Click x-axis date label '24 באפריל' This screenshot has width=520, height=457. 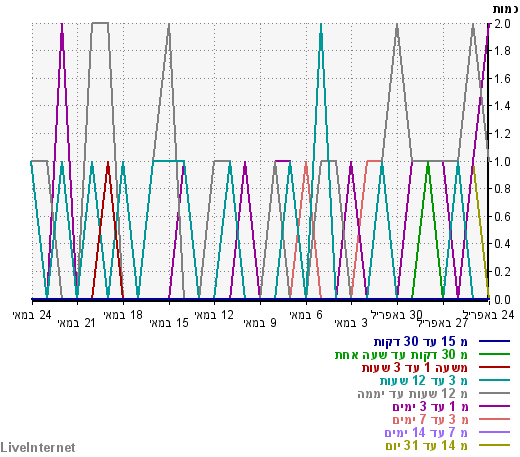click(x=488, y=315)
